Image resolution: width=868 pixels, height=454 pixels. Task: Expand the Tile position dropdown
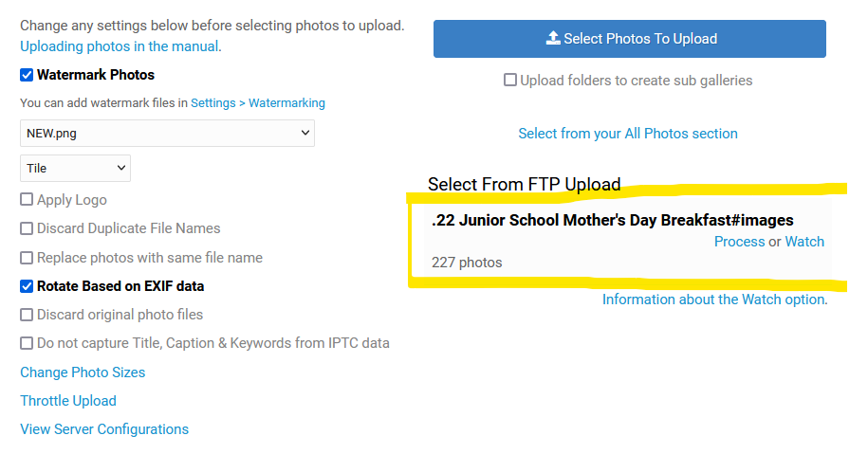tap(75, 168)
